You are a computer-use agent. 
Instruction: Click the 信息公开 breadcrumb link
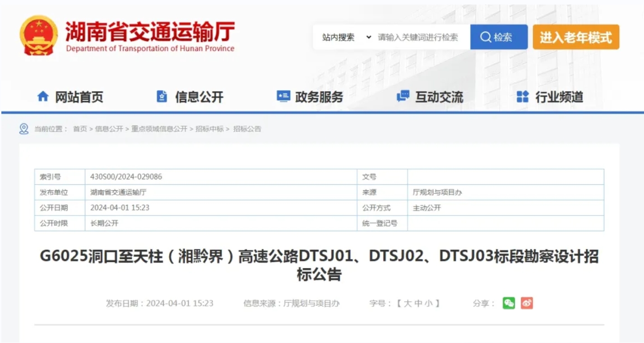109,129
